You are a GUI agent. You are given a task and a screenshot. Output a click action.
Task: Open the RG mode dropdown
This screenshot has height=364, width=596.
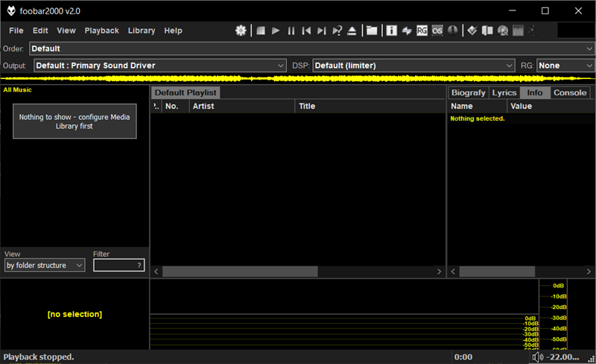click(x=565, y=66)
